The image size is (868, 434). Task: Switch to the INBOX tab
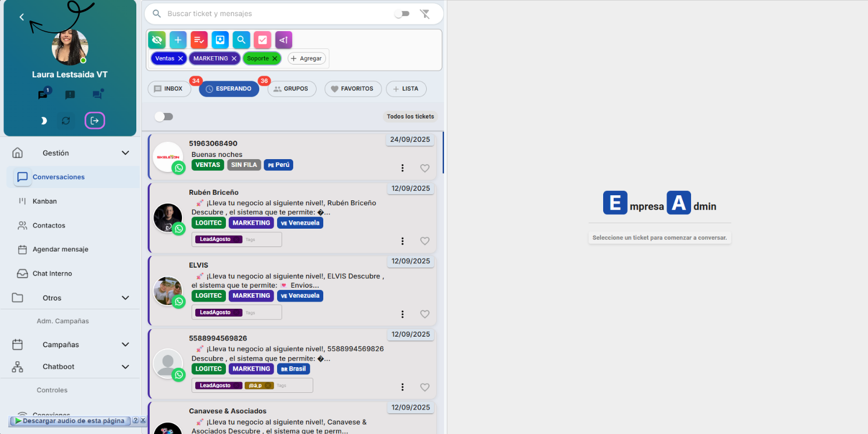[169, 89]
